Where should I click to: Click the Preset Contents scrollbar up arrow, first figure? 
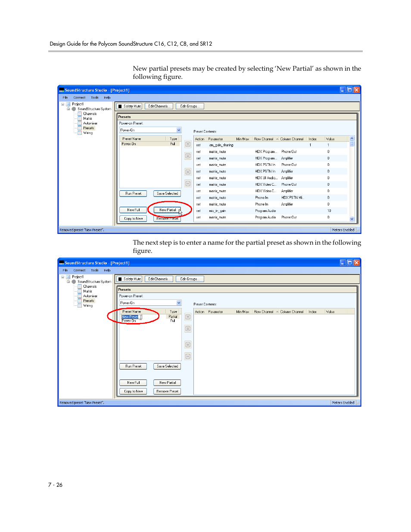[352, 139]
